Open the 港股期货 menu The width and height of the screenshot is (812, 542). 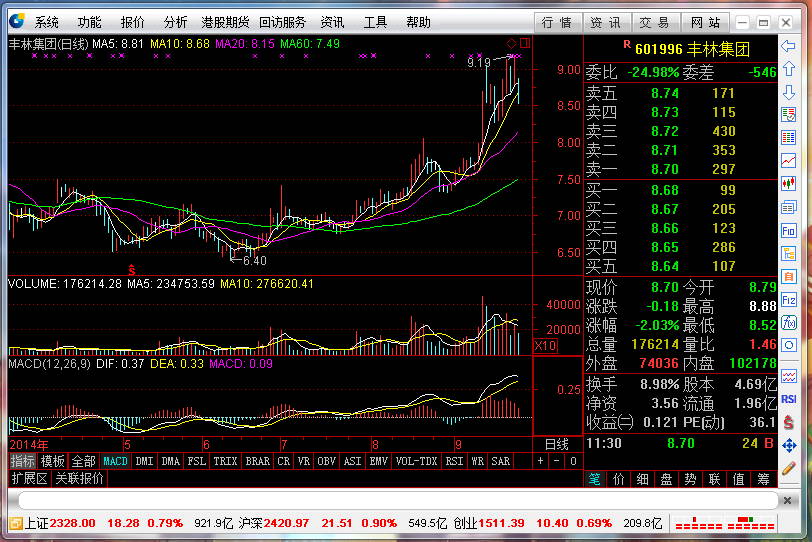click(225, 22)
